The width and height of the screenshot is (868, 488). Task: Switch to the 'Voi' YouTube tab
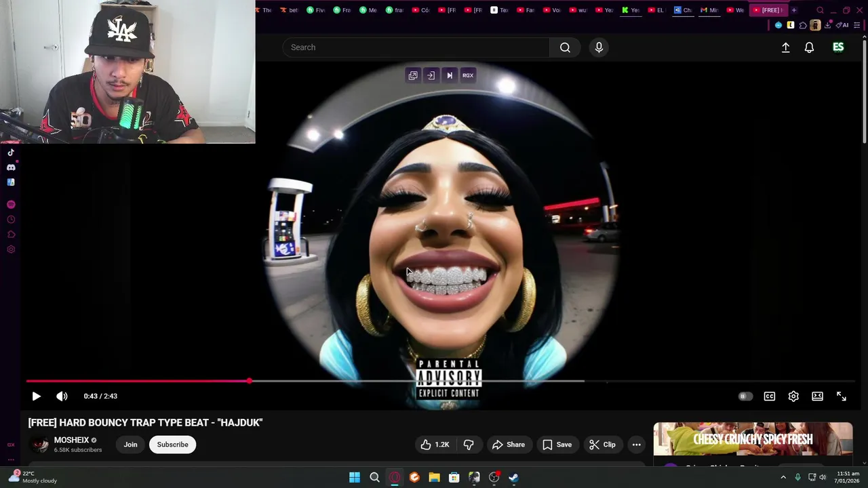(552, 10)
